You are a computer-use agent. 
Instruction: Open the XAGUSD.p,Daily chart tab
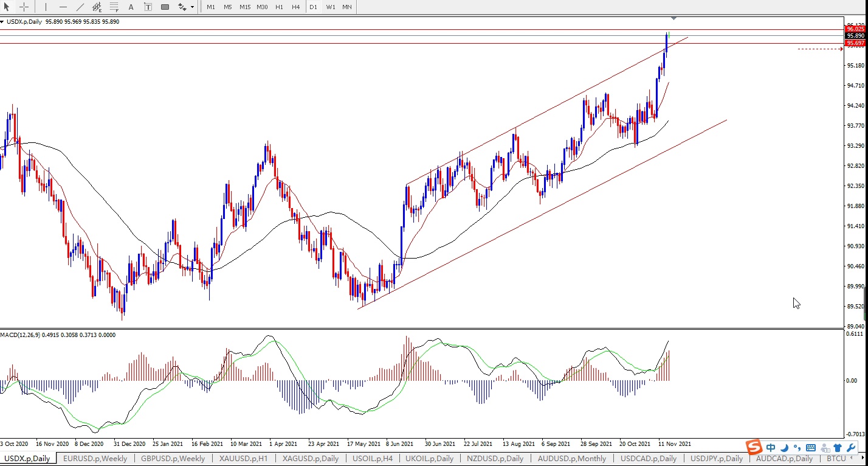(x=311, y=458)
